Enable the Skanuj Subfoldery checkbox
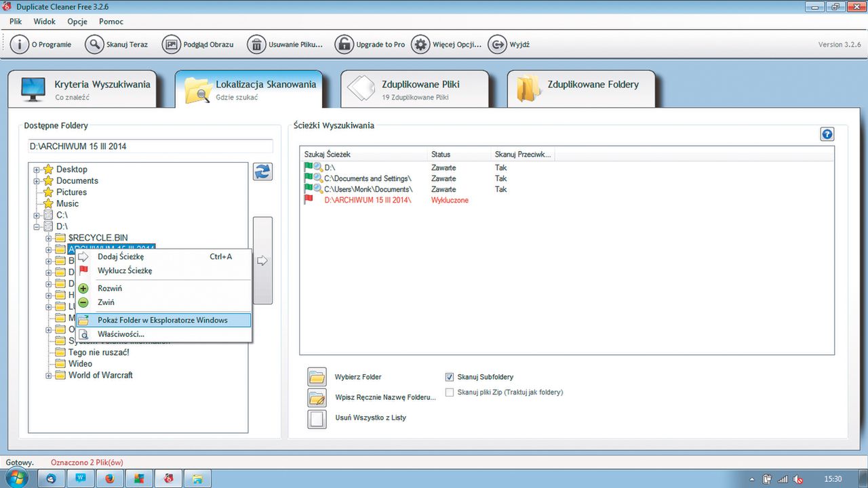Screen dimensions: 868x488 [x=450, y=377]
